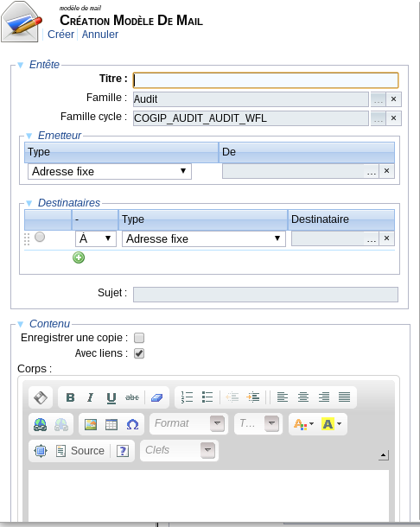Insert a numbered list
The height and width of the screenshot is (527, 420).
187,397
